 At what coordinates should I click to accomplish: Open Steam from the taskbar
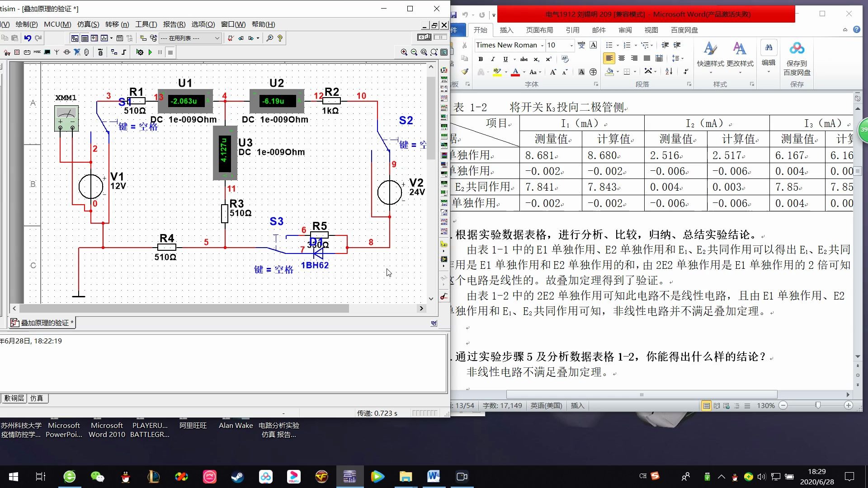(237, 476)
